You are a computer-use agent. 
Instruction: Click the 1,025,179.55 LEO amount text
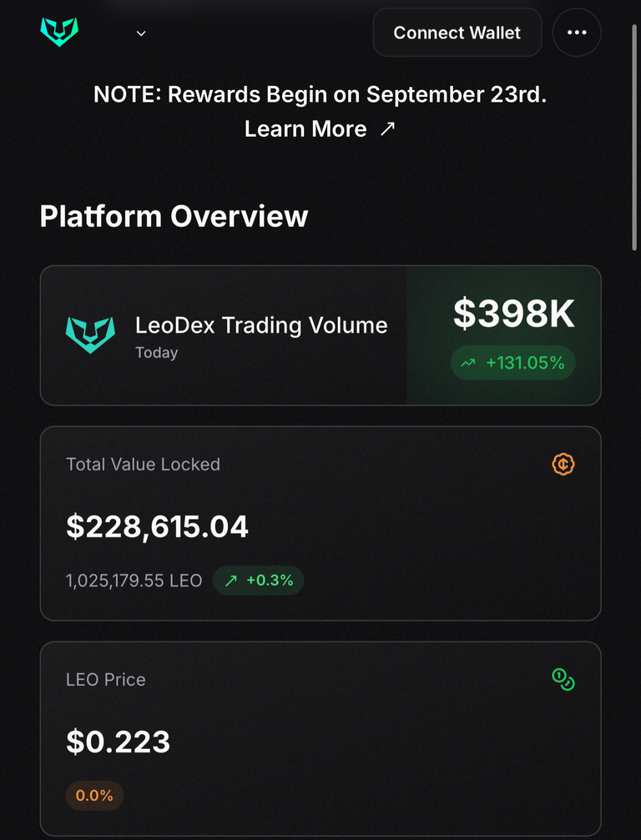pyautogui.click(x=134, y=581)
